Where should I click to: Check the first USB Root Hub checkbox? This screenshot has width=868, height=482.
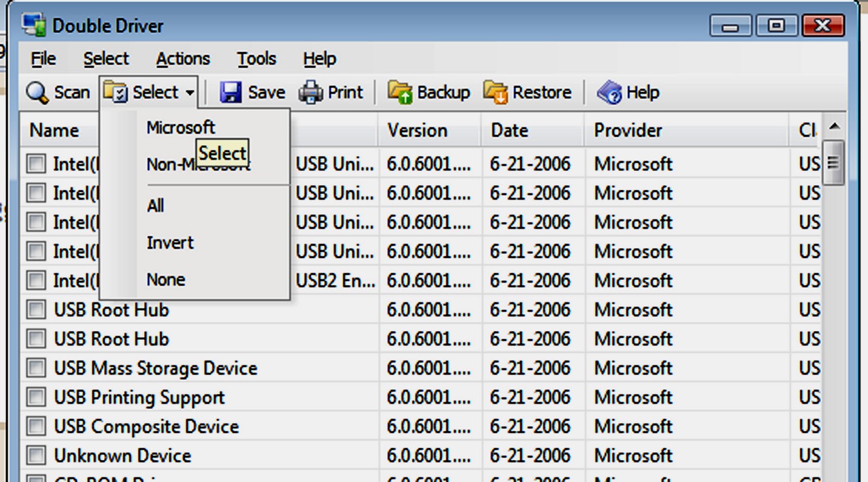(36, 310)
